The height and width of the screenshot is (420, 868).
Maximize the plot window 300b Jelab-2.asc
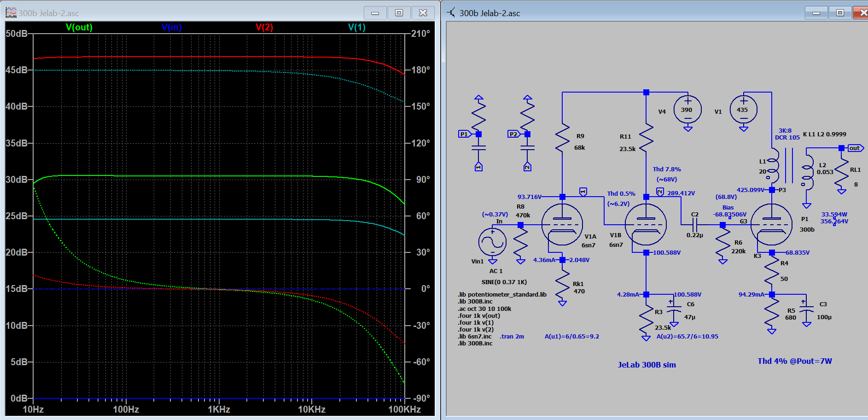(x=399, y=13)
